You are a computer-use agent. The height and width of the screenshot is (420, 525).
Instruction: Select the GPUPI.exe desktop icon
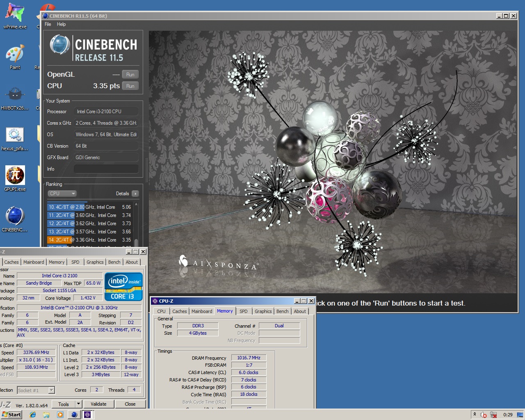[15, 179]
